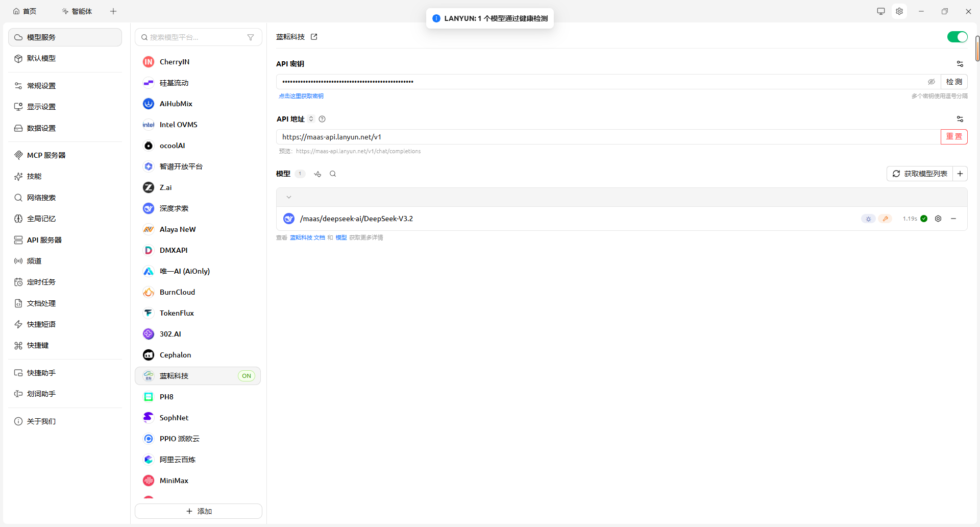
Task: Go to MCP 服务器 settings
Action: (65, 155)
